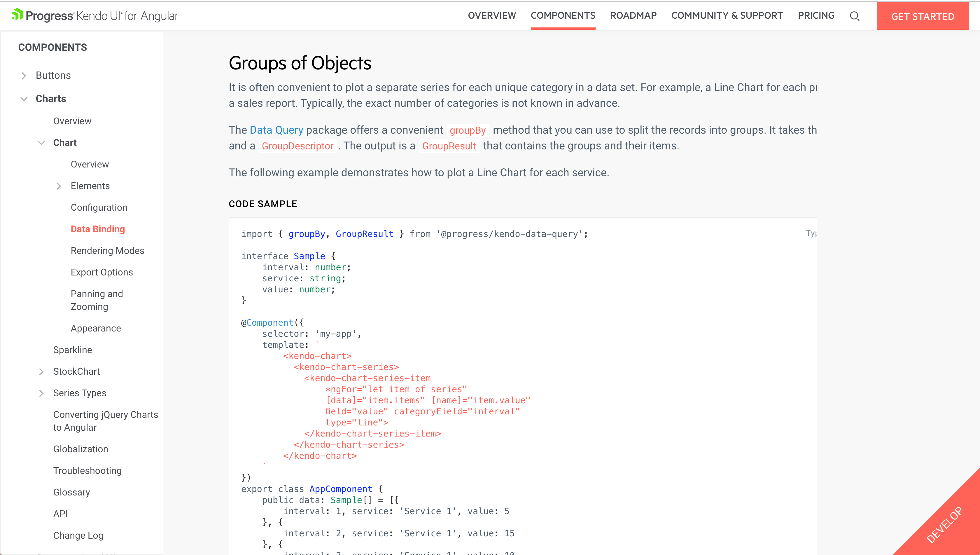
Task: Open Troubleshooting sidebar item
Action: (x=87, y=471)
